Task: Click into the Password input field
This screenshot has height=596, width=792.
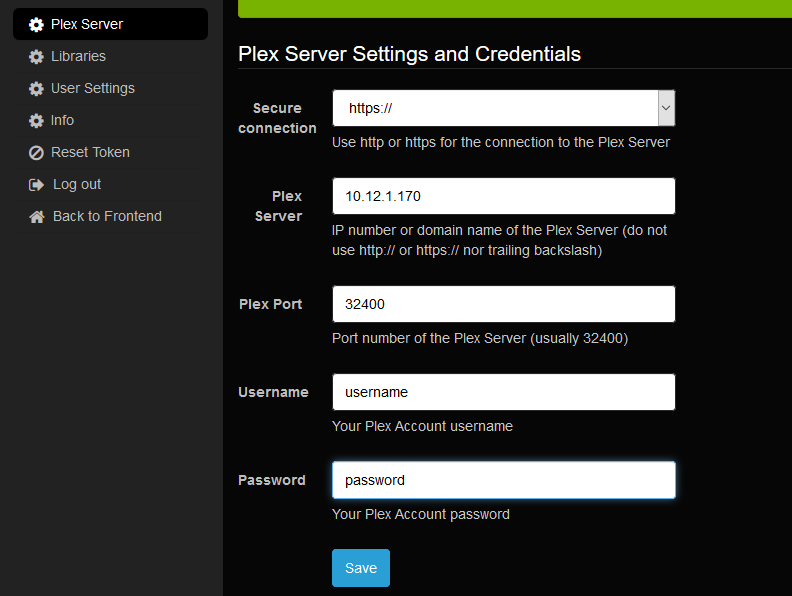Action: [x=504, y=480]
